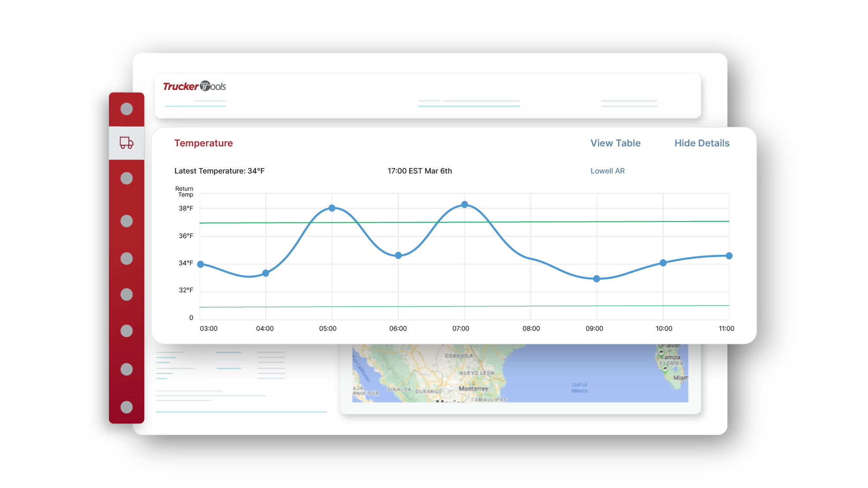
Task: Click the Temperature panel heading
Action: click(203, 143)
